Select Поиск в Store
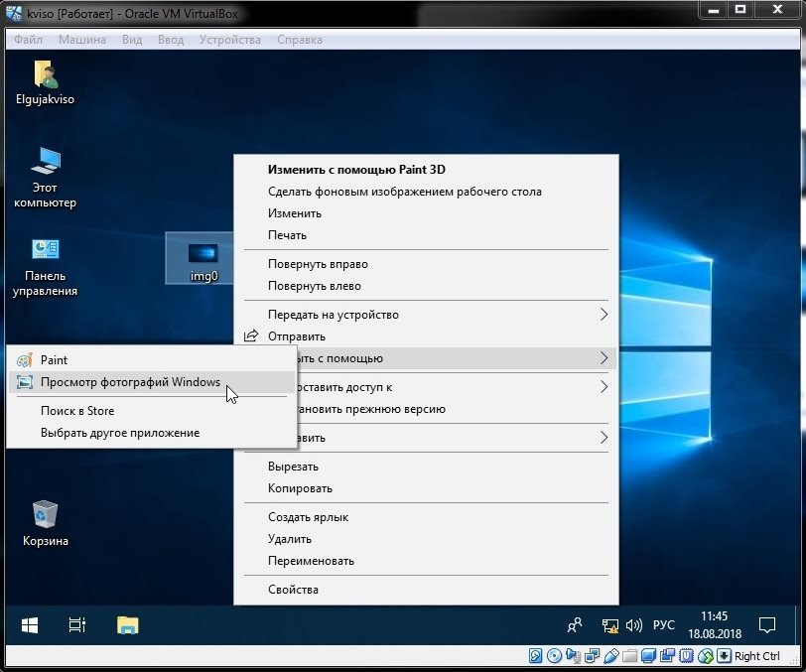The image size is (806, 672). (x=152, y=411)
